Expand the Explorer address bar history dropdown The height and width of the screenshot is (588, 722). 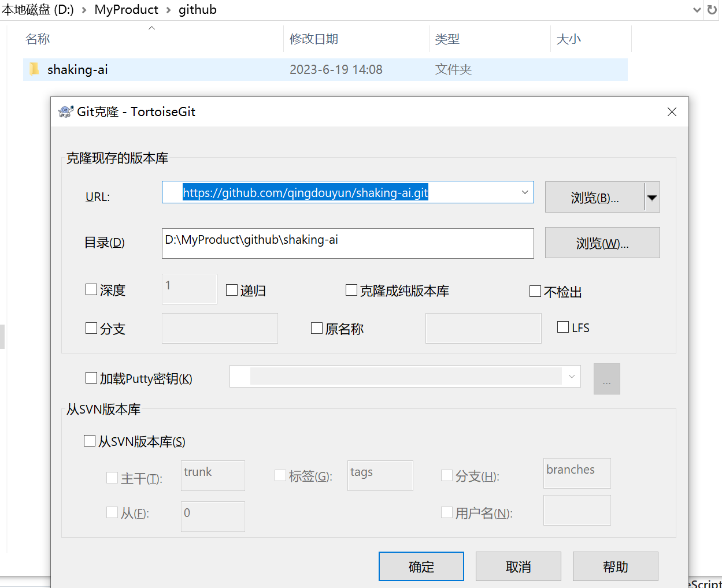point(697,10)
